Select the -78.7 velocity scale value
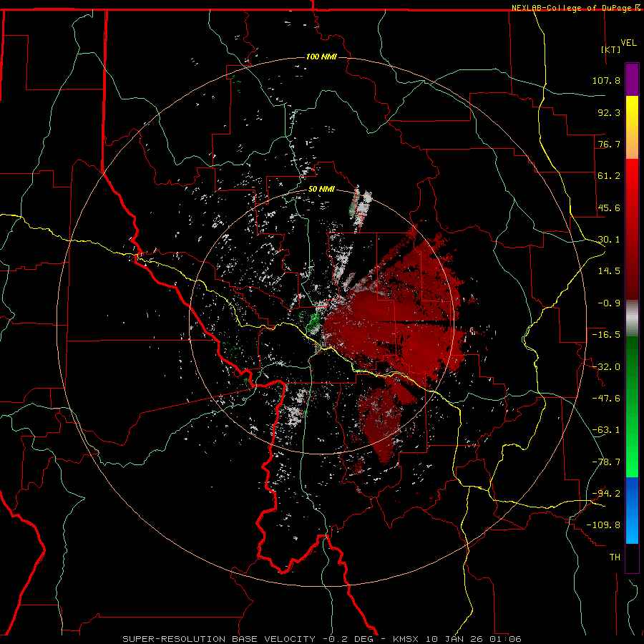The height and width of the screenshot is (644, 644). [606, 462]
